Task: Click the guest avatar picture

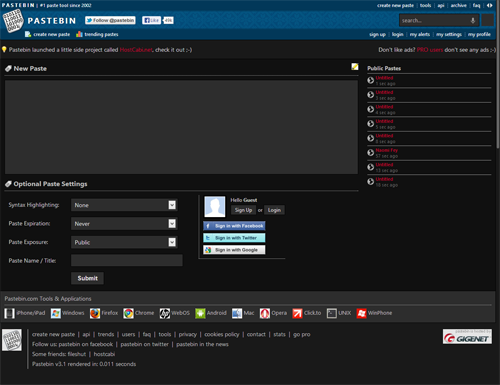Action: click(215, 207)
